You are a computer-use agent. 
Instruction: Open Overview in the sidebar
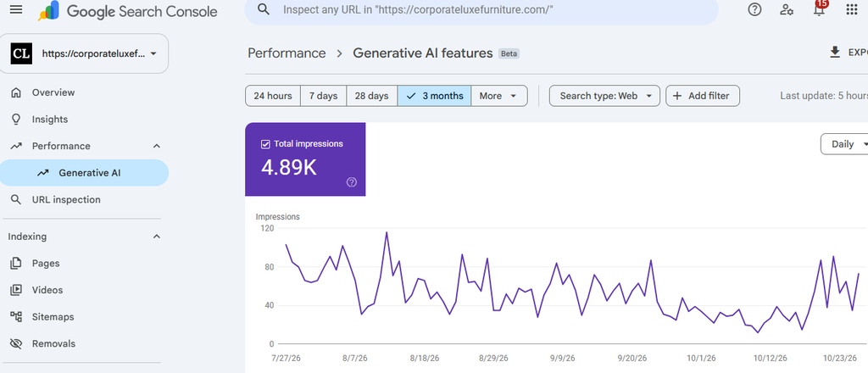[84, 92]
